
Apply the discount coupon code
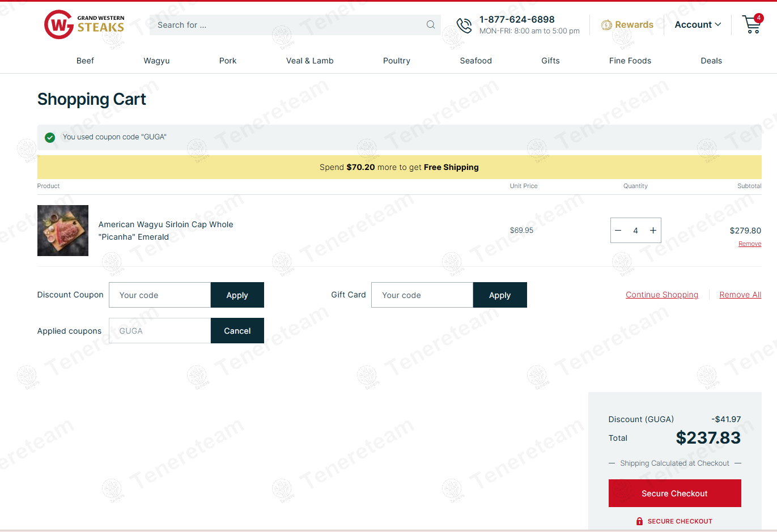coord(237,295)
